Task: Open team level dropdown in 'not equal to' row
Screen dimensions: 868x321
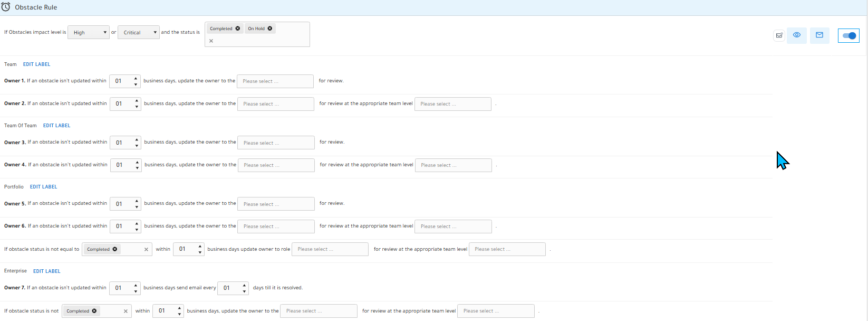Action: click(x=507, y=249)
